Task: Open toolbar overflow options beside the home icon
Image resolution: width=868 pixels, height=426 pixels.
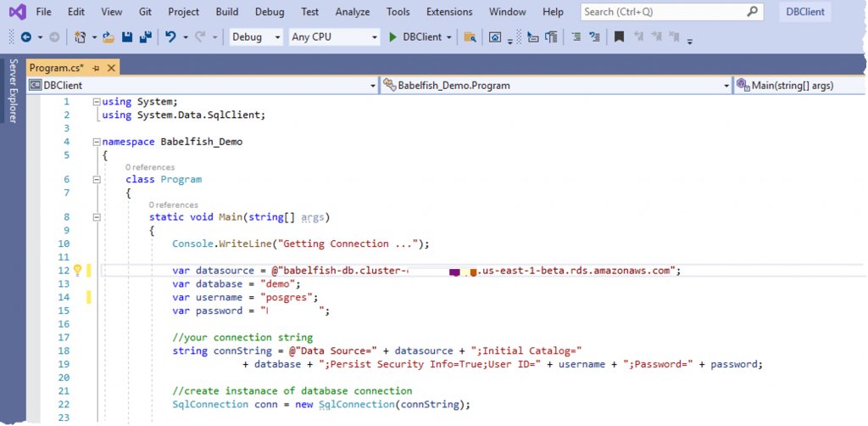Action: (509, 41)
